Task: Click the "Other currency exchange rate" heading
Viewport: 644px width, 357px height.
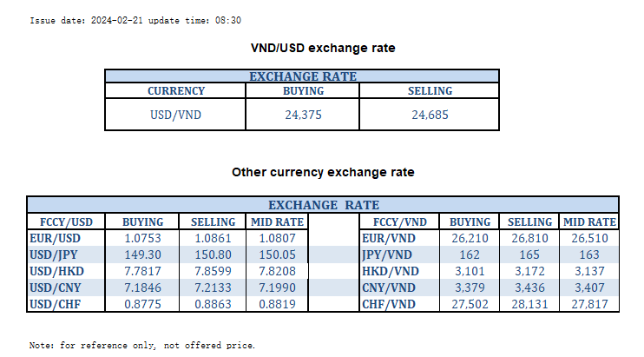Action: click(323, 172)
